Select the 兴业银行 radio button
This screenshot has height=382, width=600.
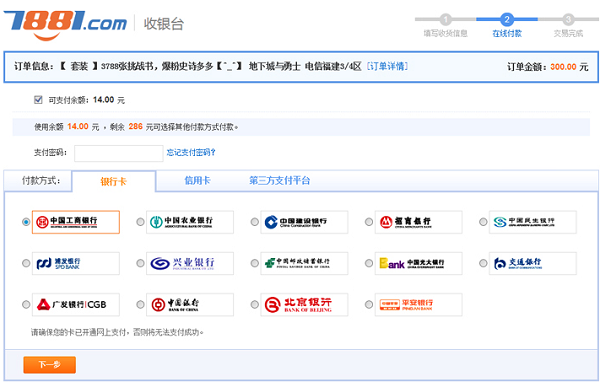[140, 263]
